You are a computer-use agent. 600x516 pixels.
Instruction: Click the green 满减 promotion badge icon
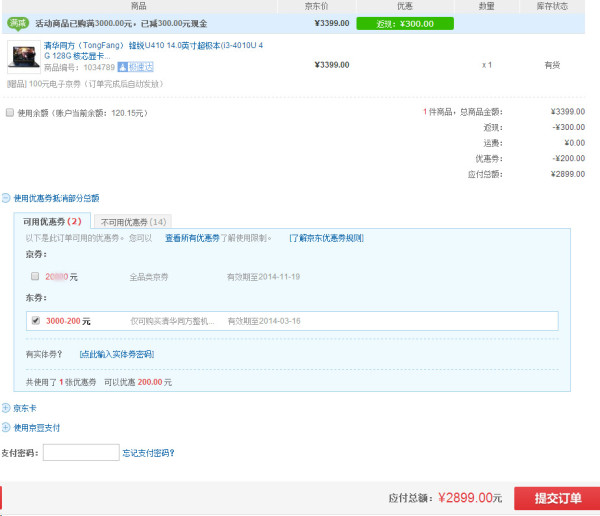coord(18,24)
